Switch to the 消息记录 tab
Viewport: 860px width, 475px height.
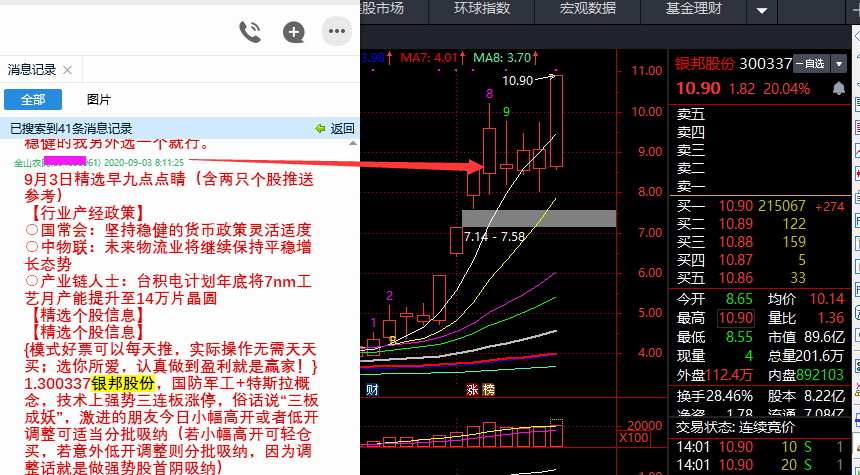pos(32,70)
